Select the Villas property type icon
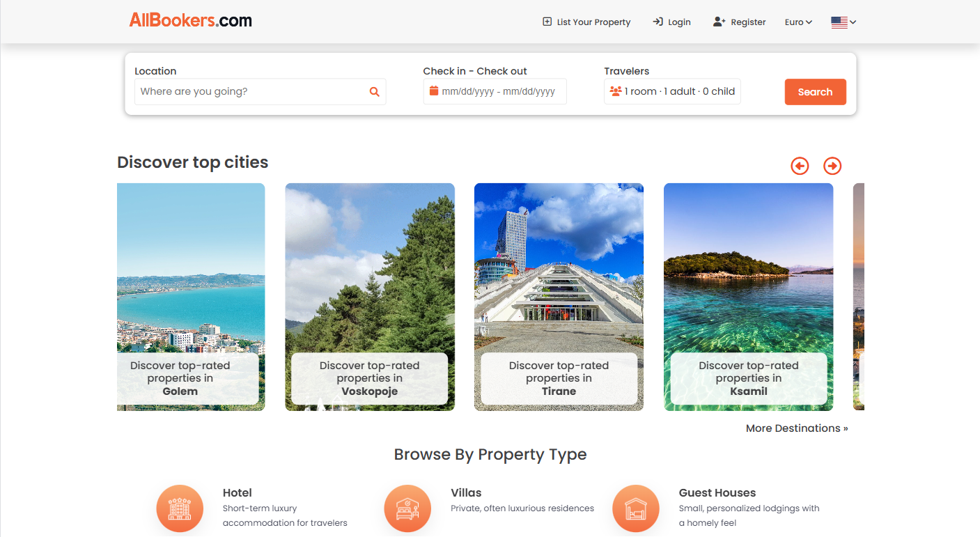This screenshot has height=537, width=980. [407, 508]
